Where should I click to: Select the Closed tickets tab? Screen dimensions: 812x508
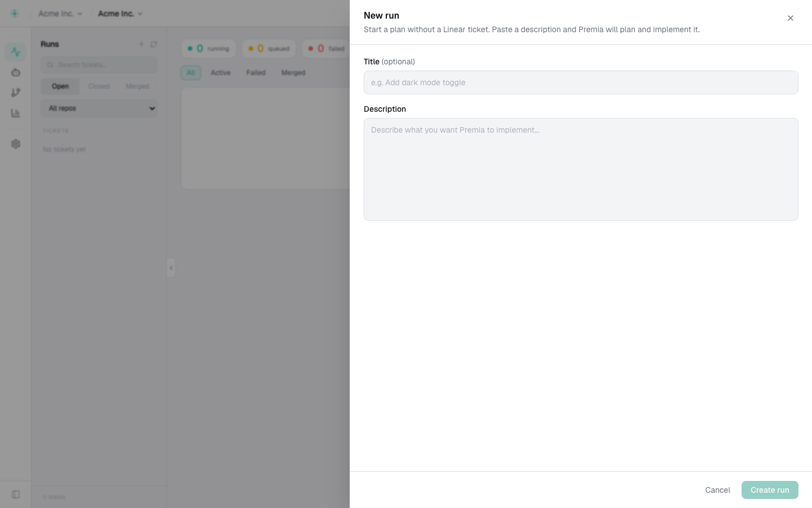tap(99, 86)
